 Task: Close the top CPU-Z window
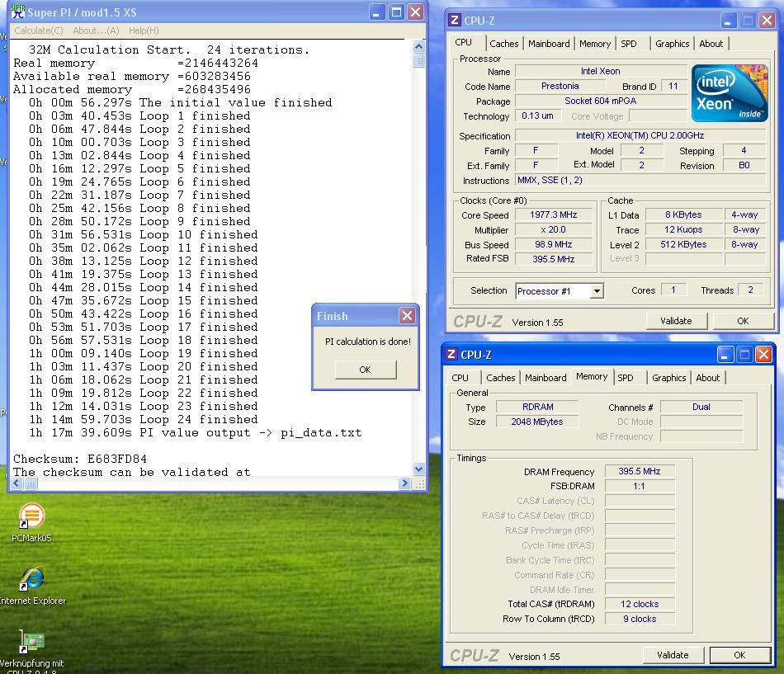[767, 21]
